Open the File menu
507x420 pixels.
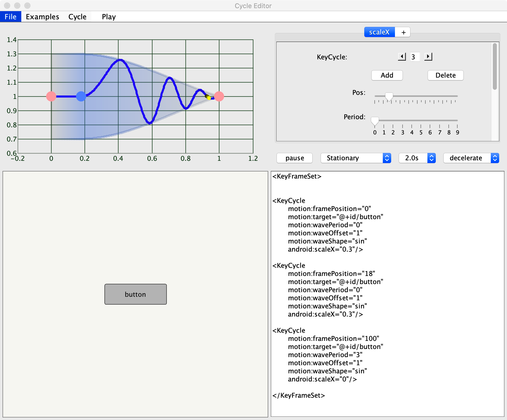click(x=10, y=17)
